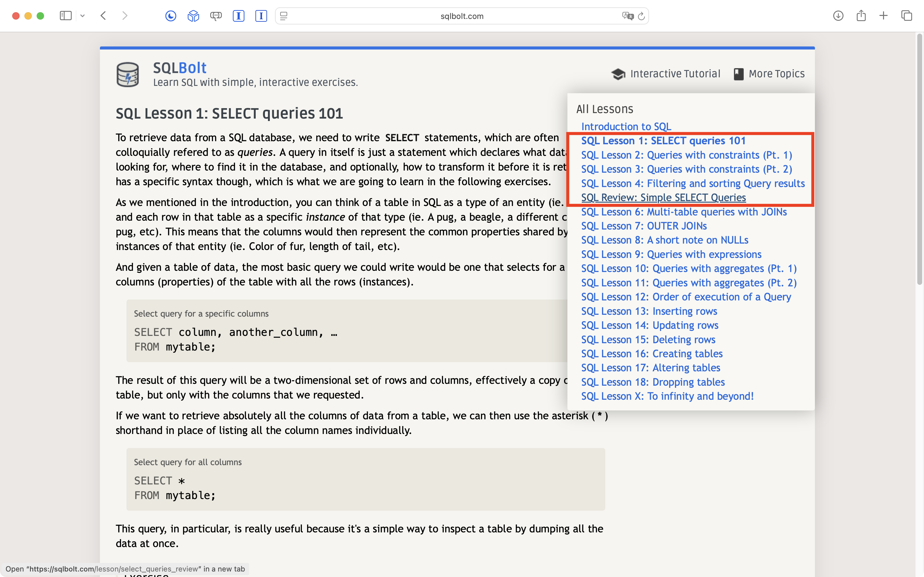This screenshot has width=924, height=577.
Task: Open Introduction to SQL link
Action: click(626, 126)
